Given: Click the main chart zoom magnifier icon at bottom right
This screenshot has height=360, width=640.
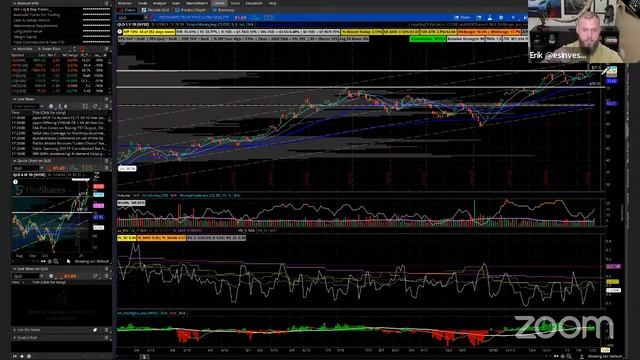Looking at the screenshot, I should pos(569,356).
